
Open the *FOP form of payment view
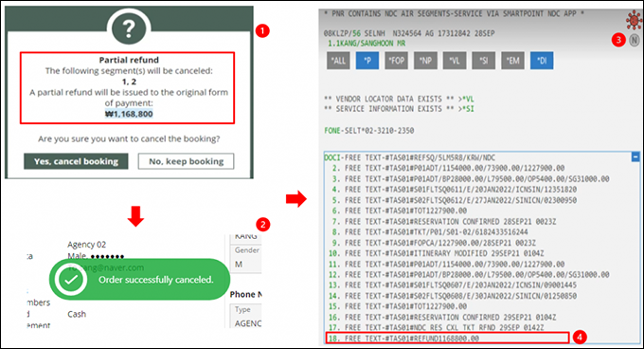[x=396, y=61]
